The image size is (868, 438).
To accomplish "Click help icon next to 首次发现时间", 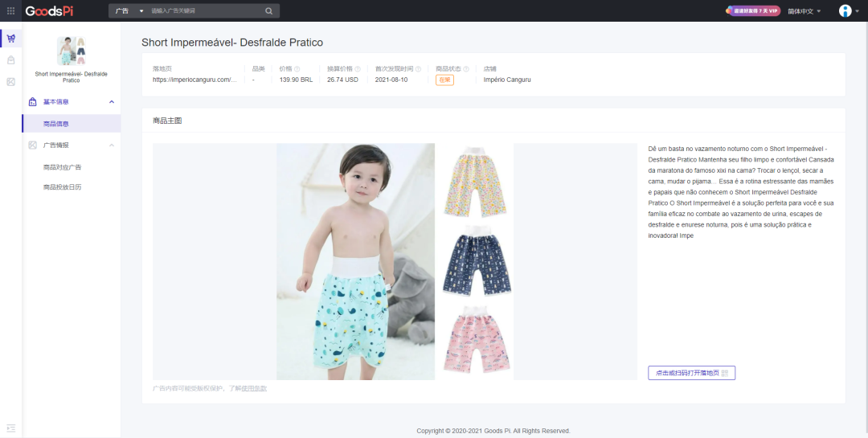I will tap(418, 69).
